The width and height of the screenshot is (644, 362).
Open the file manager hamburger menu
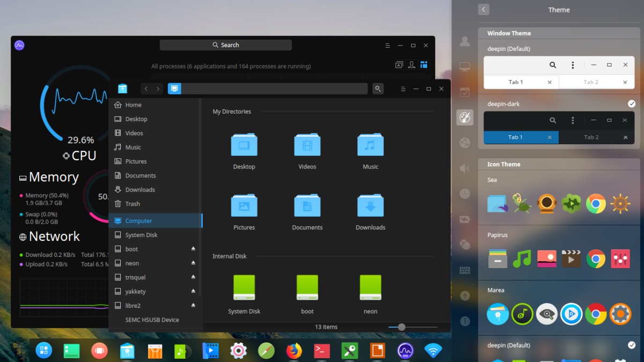tap(402, 88)
